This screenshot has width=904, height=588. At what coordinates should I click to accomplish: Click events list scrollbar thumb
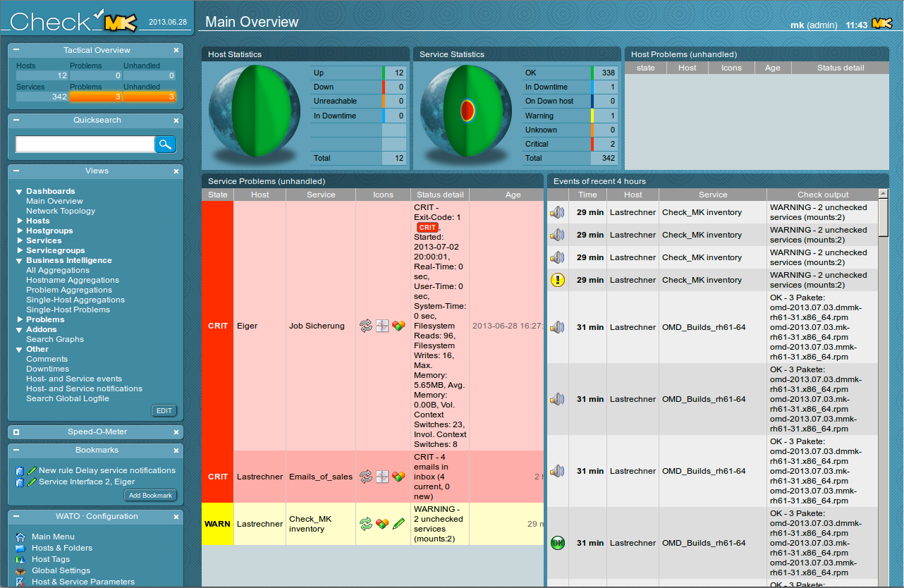884,217
